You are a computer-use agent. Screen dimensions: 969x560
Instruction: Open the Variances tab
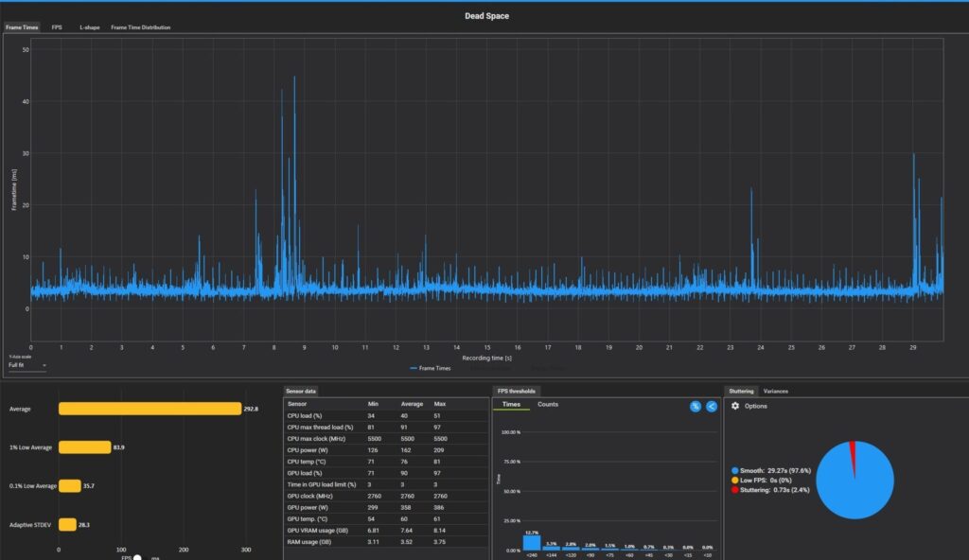click(776, 392)
